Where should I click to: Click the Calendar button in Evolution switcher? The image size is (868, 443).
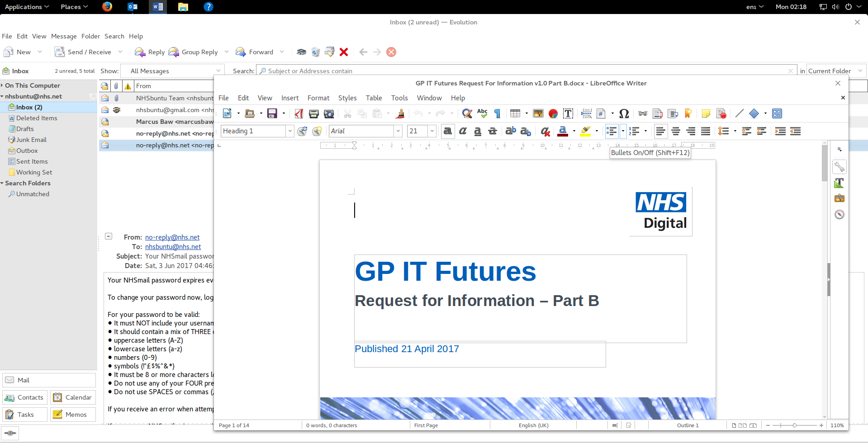[73, 397]
